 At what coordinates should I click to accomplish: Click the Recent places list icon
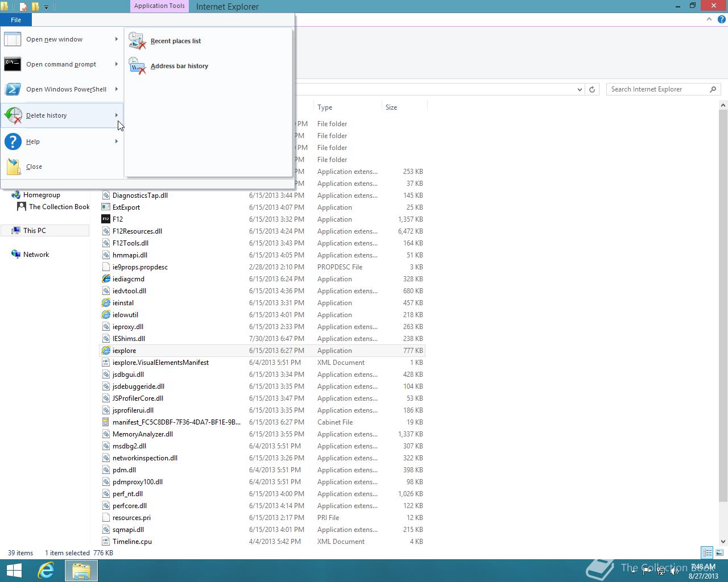click(x=137, y=41)
